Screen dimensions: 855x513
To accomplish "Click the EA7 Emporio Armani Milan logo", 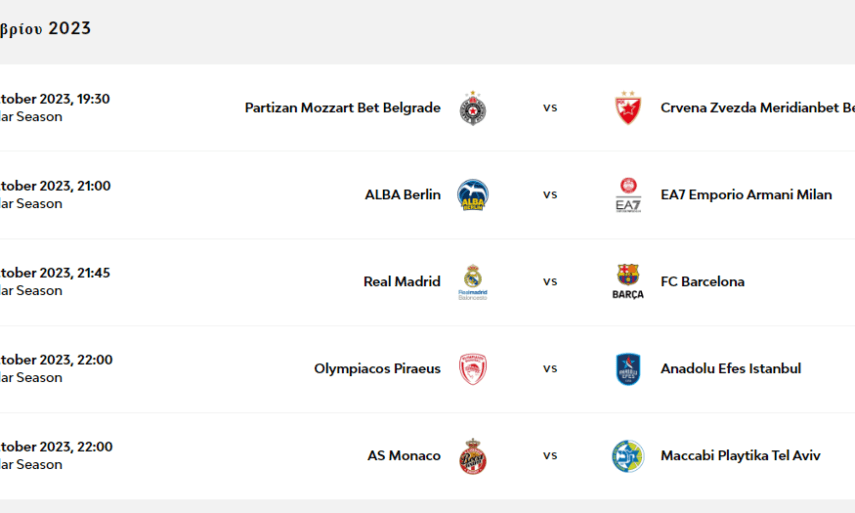I will 627,195.
